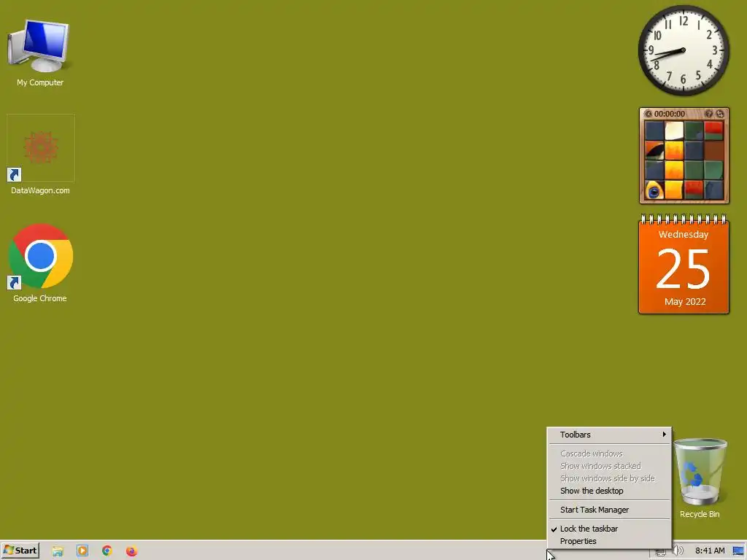This screenshot has width=747, height=560.
Task: Click the puzzle gadget timer pause icon
Action: pyautogui.click(x=649, y=114)
